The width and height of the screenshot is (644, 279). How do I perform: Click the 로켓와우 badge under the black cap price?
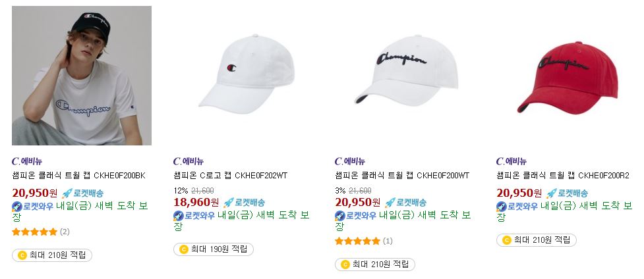tap(32, 207)
